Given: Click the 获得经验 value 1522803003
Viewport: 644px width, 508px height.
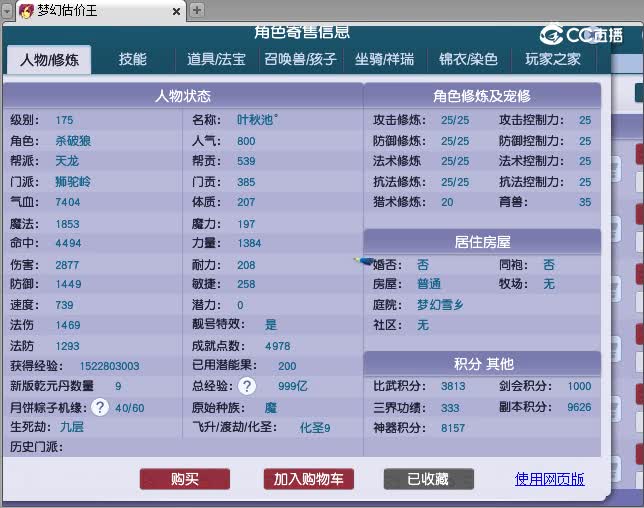Looking at the screenshot, I should tap(109, 366).
